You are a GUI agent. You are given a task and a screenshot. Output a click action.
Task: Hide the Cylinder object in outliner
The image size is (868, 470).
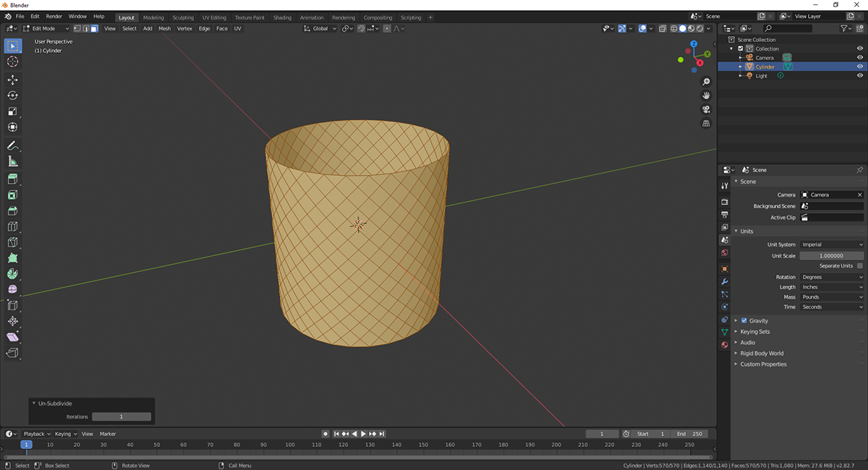[860, 67]
